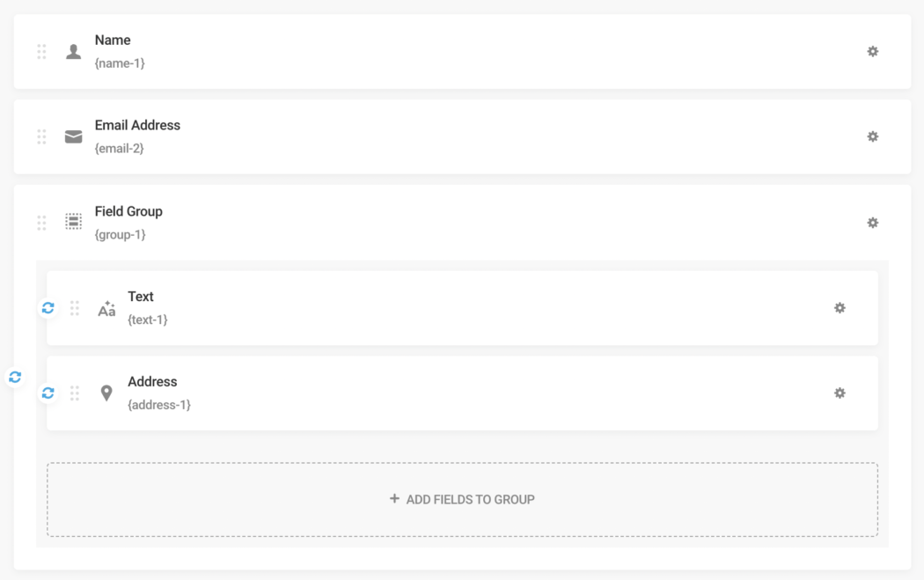Click Add Fields to Group button
This screenshot has width=924, height=580.
[462, 499]
